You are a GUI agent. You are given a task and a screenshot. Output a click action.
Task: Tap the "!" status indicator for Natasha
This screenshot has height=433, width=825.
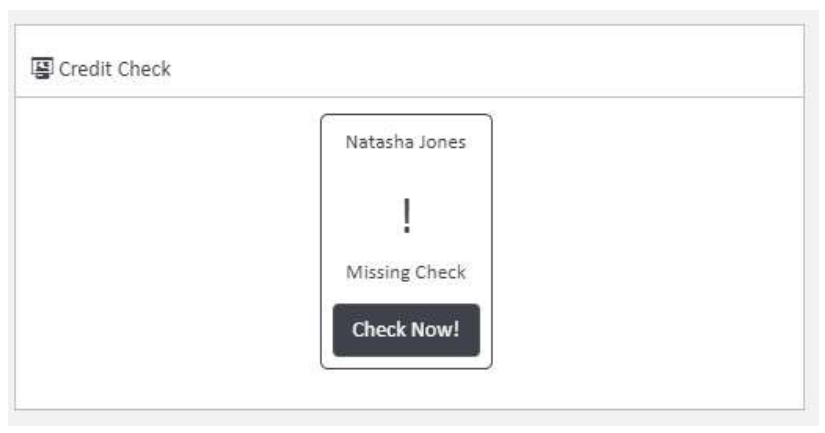pyautogui.click(x=406, y=216)
